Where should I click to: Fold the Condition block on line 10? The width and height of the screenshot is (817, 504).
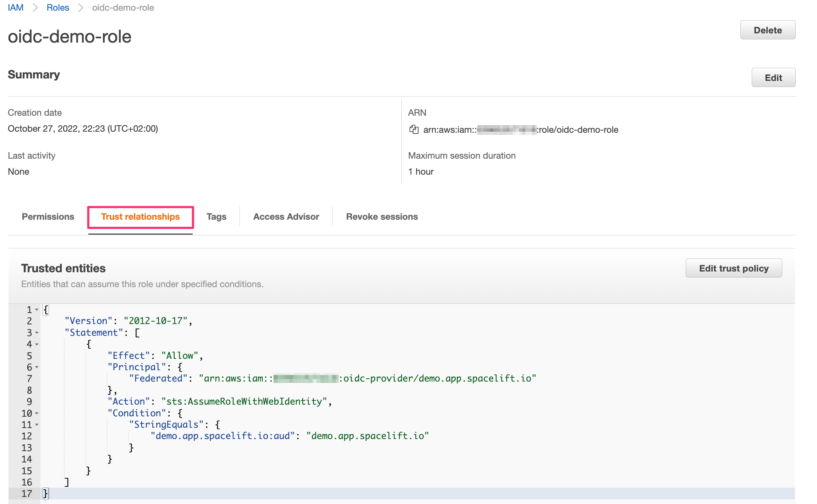tap(37, 413)
